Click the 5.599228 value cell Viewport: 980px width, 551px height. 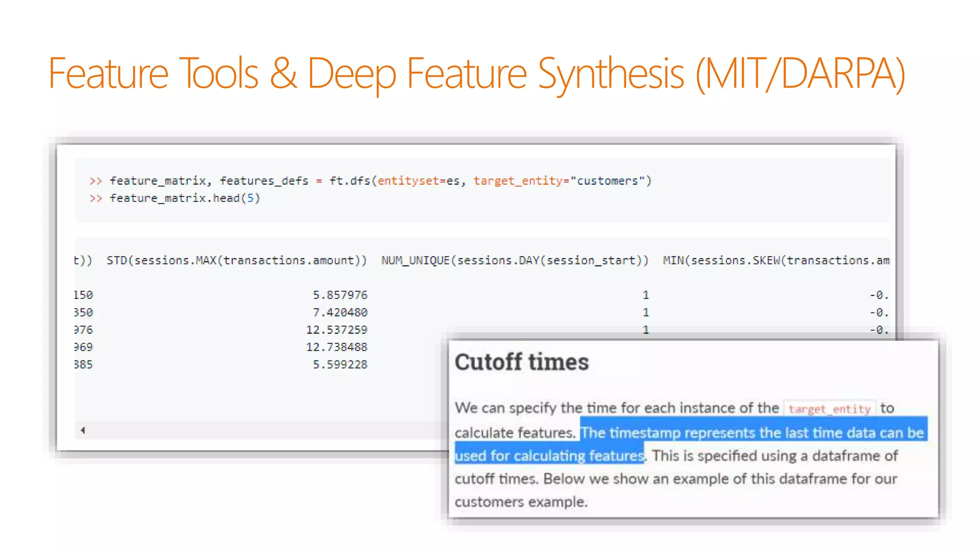point(340,364)
